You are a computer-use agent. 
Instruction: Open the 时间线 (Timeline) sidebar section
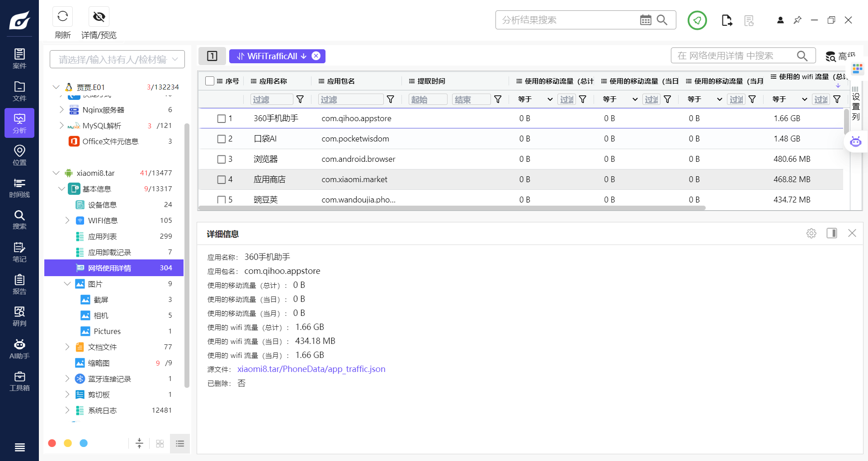(19, 188)
